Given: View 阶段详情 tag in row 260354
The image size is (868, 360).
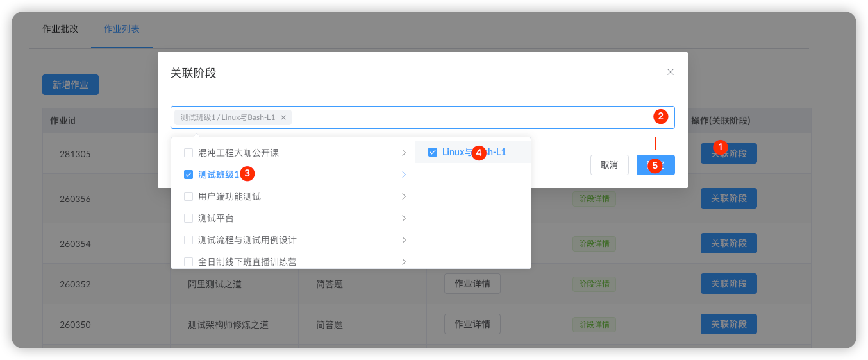Looking at the screenshot, I should click(x=594, y=244).
